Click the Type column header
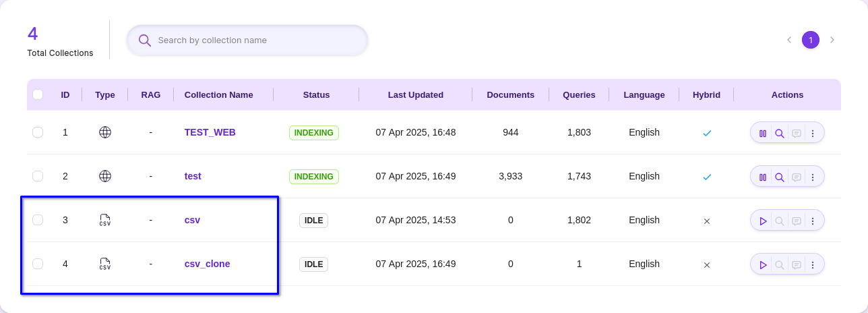The width and height of the screenshot is (868, 313). click(x=105, y=95)
